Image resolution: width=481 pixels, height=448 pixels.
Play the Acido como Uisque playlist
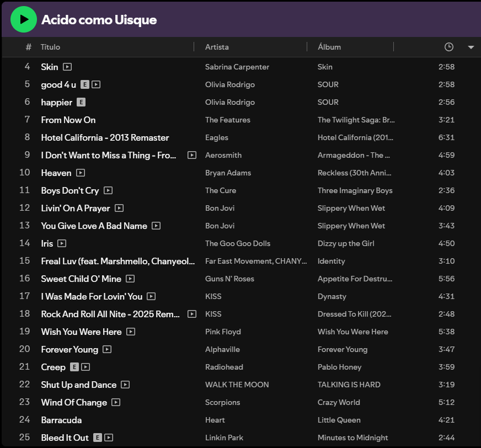[24, 19]
